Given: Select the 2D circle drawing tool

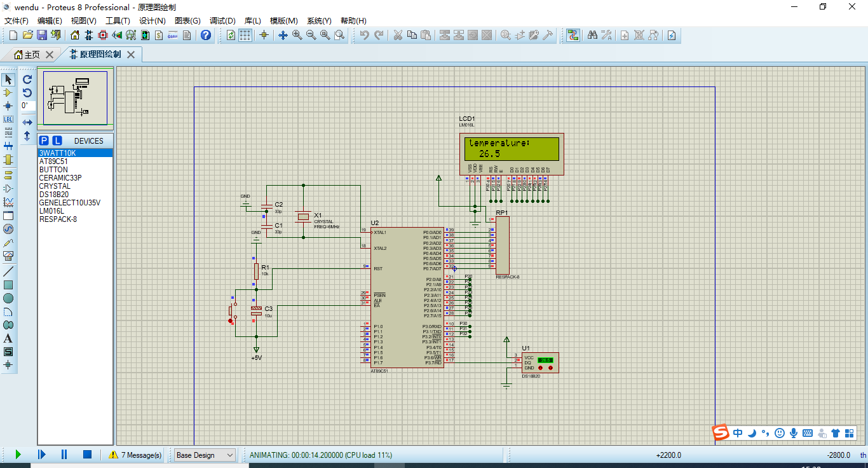Looking at the screenshot, I should (x=8, y=298).
